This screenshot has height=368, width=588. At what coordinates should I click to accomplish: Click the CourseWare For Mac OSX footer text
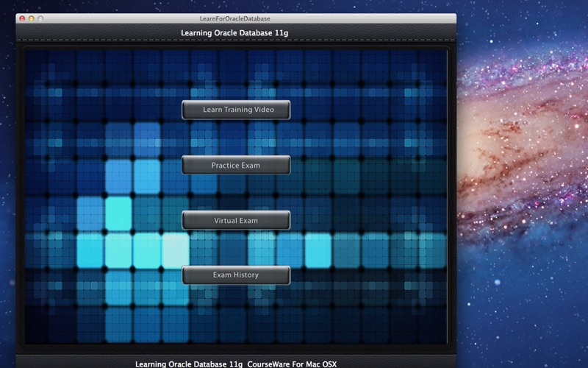292,364
